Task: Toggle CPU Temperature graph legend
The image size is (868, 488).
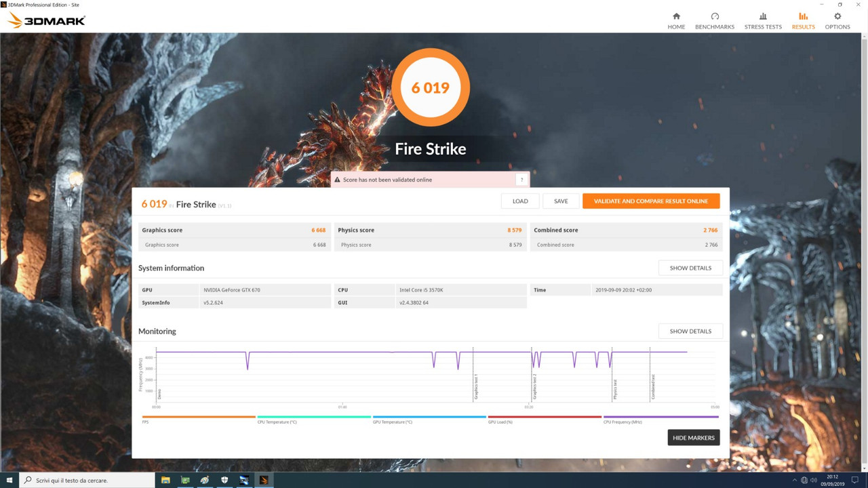Action: (x=314, y=420)
